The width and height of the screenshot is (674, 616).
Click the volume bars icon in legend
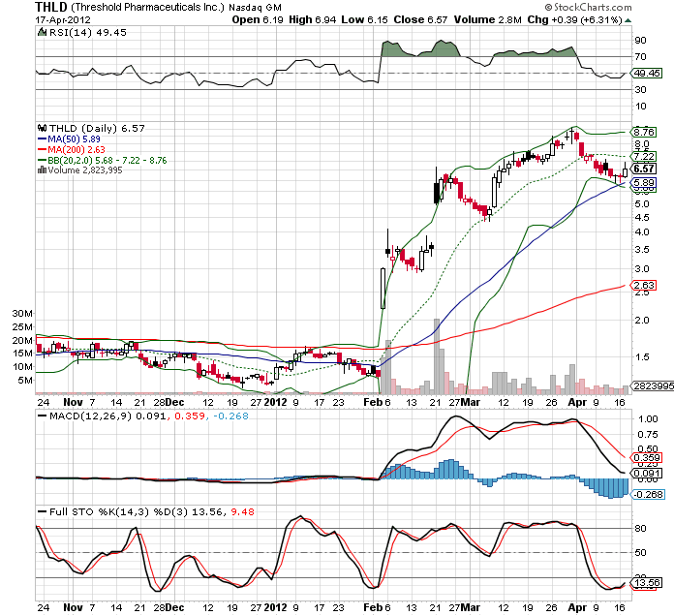tap(42, 170)
